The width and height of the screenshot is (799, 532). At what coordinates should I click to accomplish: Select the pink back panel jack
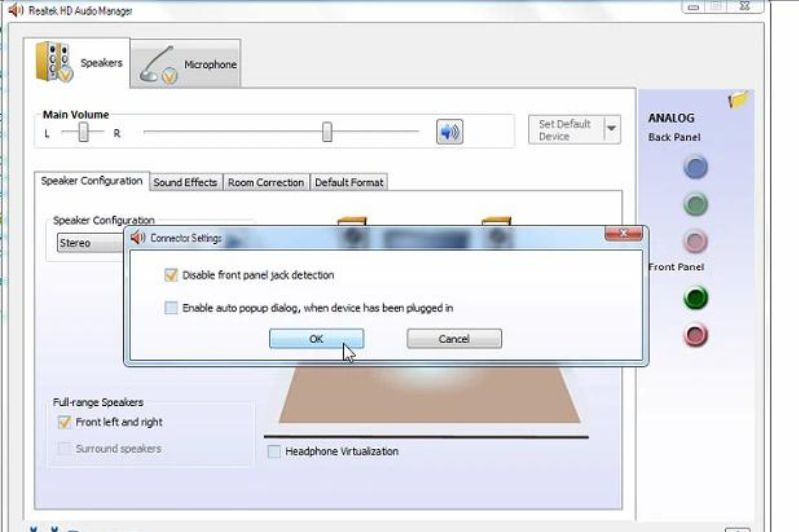tap(695, 241)
